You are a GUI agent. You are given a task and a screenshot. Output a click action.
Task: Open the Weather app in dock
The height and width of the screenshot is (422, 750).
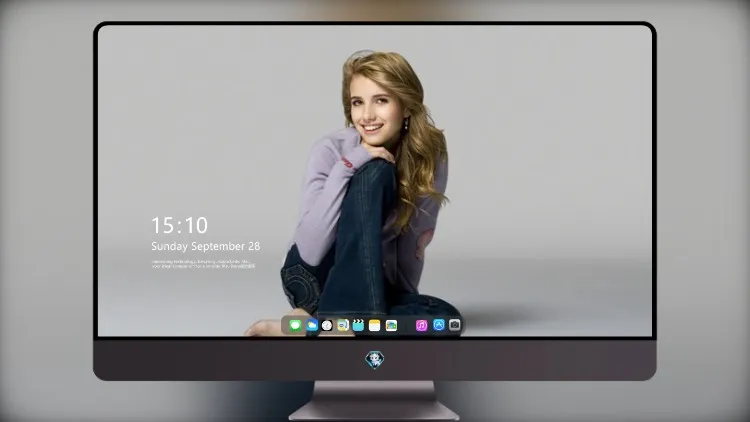click(x=312, y=326)
